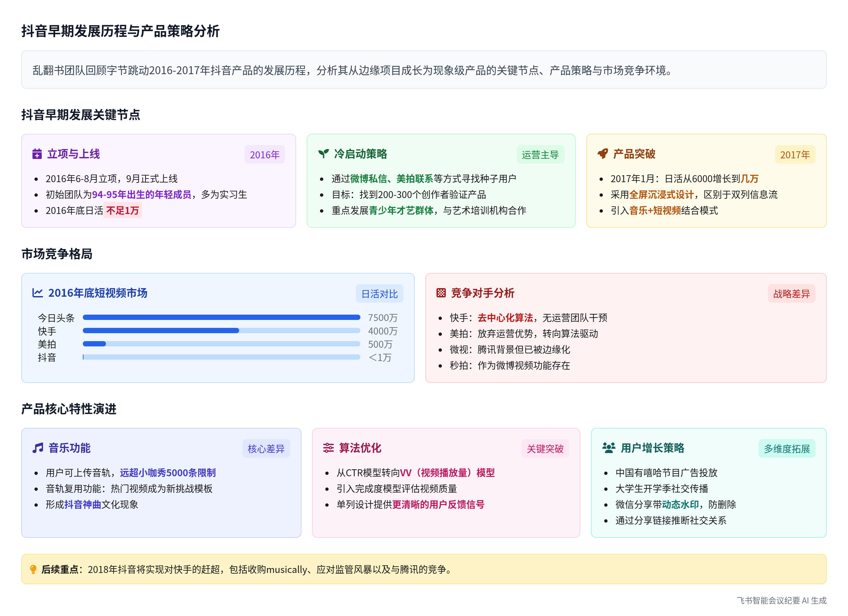The height and width of the screenshot is (616, 848).
Task: Click the music note icon beside 音乐功能
Action: coord(38,448)
